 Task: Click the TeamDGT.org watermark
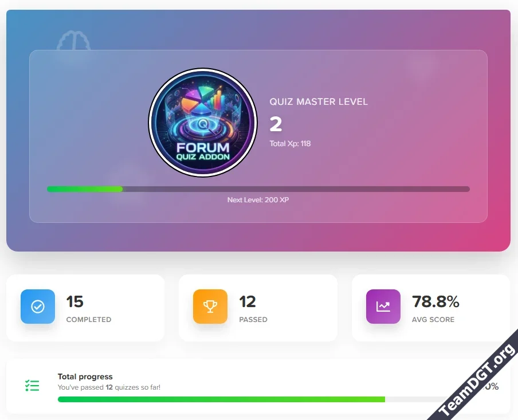(x=476, y=384)
